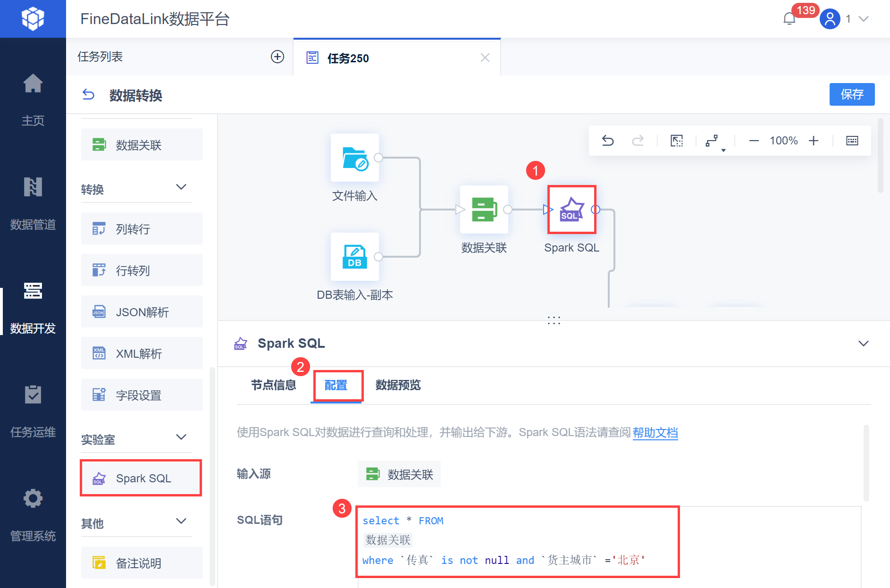
Task: Collapse the Spark SQL configuration panel
Action: [864, 344]
